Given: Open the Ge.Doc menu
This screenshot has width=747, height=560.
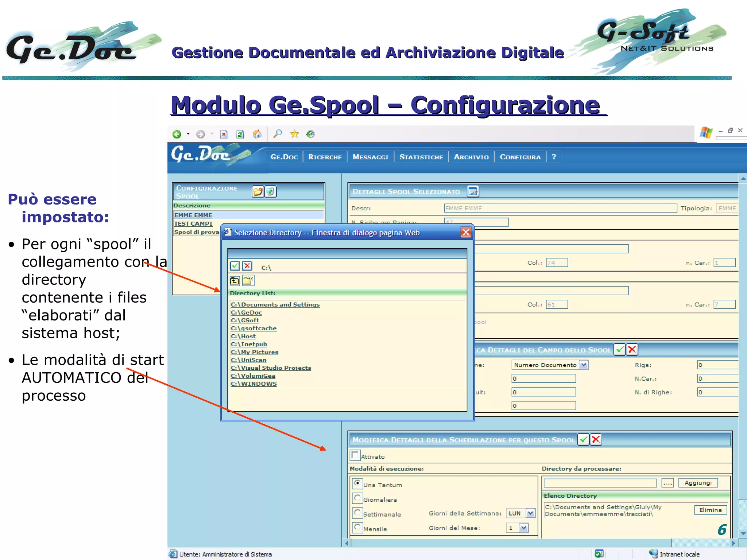Looking at the screenshot, I should coord(284,157).
